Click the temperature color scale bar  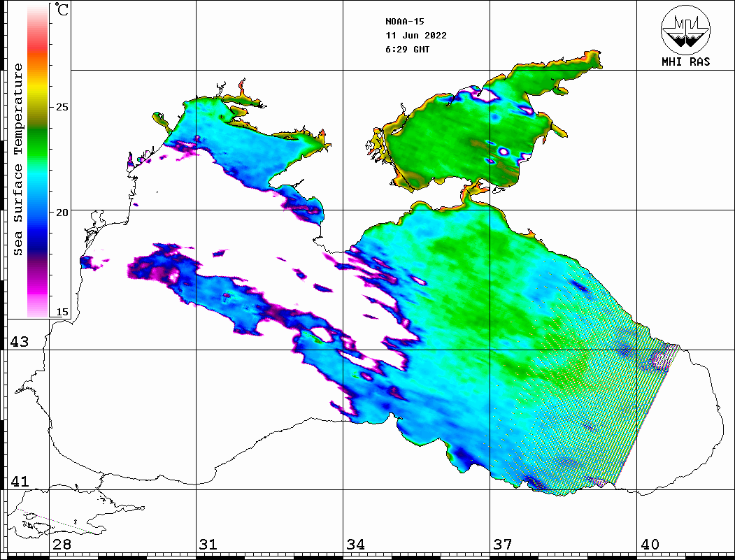point(38,161)
